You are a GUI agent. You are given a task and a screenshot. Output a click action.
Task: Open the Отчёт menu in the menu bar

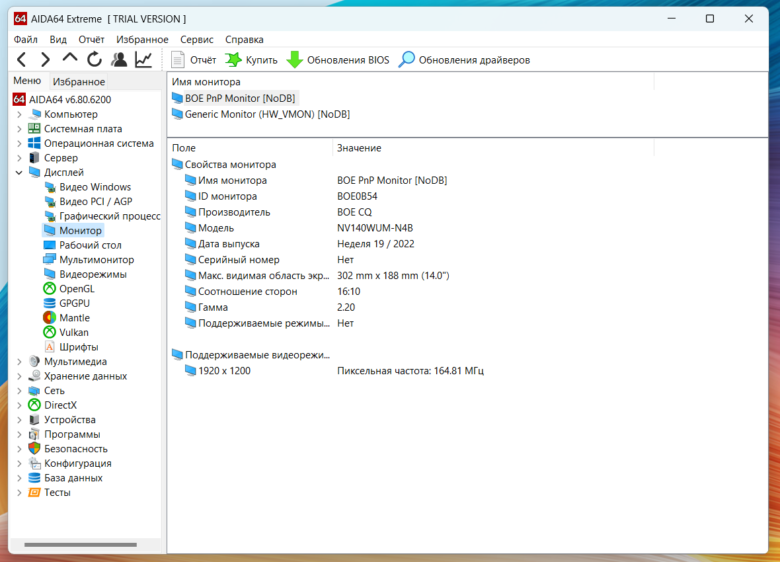(x=91, y=39)
